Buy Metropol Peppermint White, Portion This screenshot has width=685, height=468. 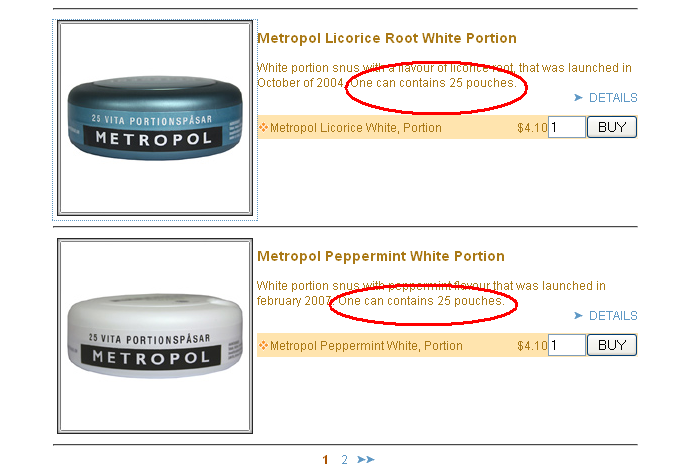(x=612, y=345)
